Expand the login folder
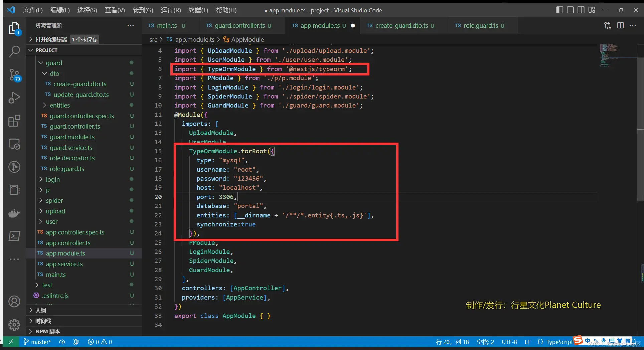This screenshot has height=350, width=644. tap(84, 179)
